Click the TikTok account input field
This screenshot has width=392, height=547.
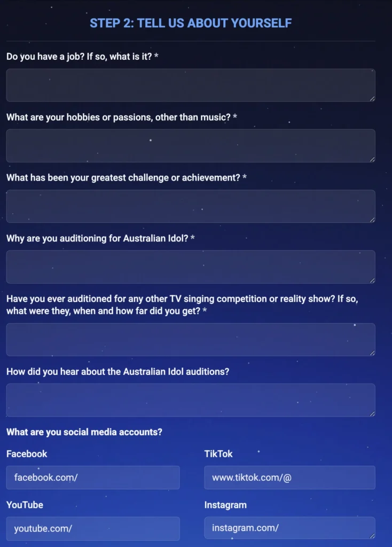[x=289, y=478]
